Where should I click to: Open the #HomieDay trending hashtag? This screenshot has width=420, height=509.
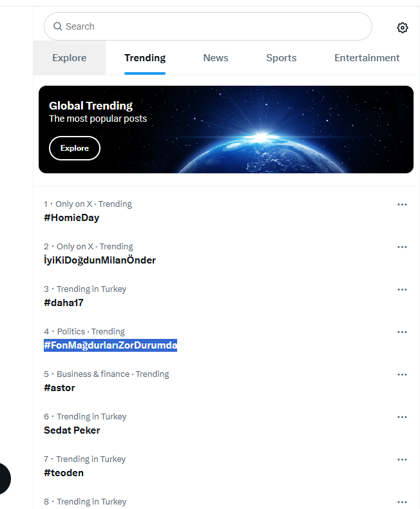pyautogui.click(x=72, y=218)
